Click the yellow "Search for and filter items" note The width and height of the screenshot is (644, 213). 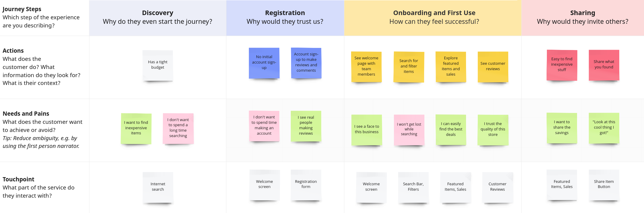[408, 67]
